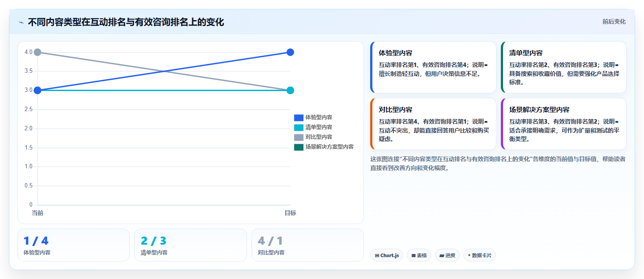Click the 4.0 y-axis tick label
644x279 pixels.
point(29,52)
